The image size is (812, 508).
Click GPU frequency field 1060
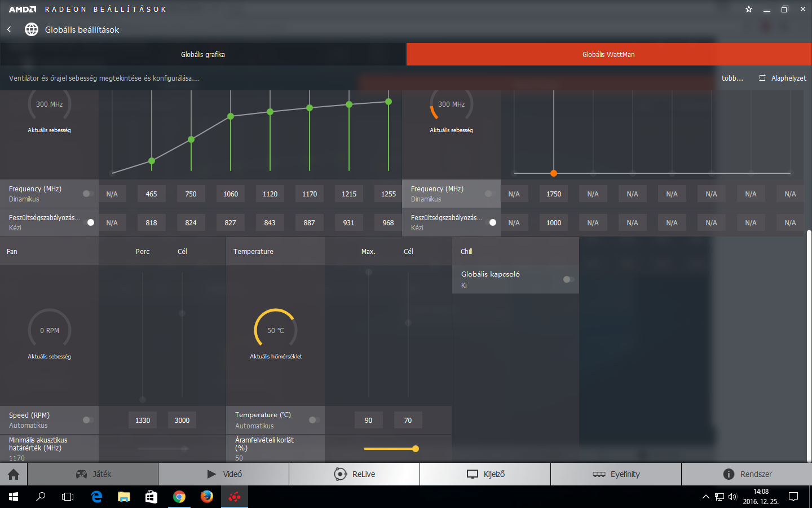tap(230, 194)
